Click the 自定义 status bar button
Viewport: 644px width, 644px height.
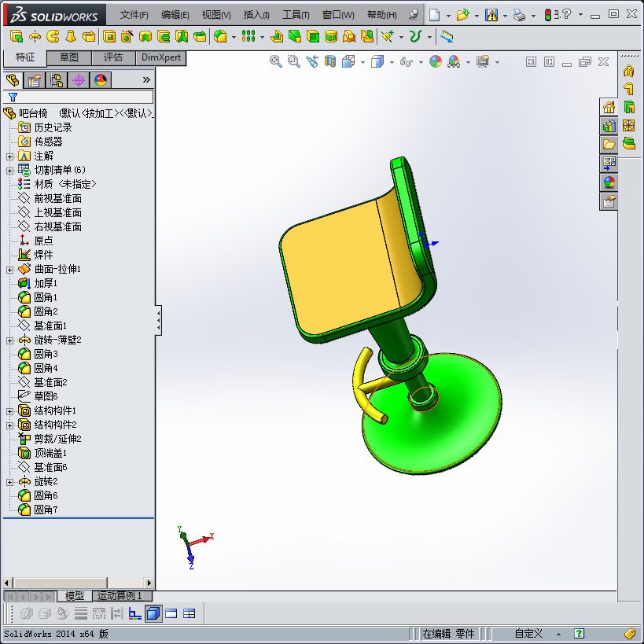coord(528,634)
